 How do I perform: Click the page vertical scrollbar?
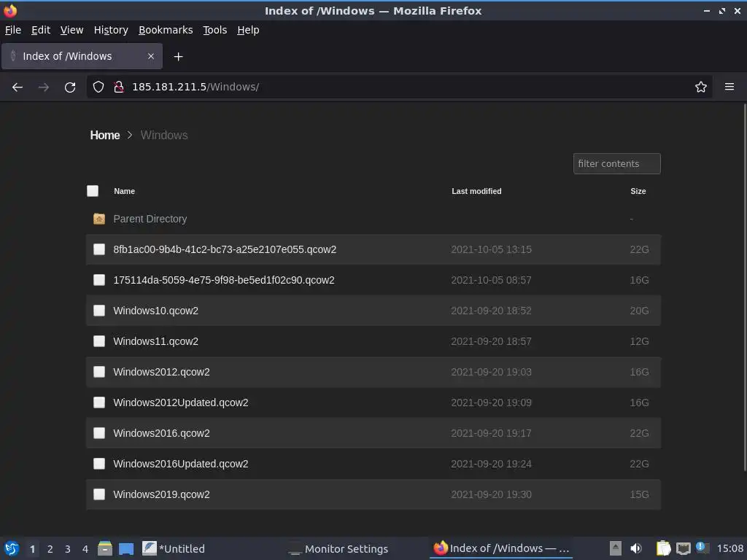(x=744, y=288)
